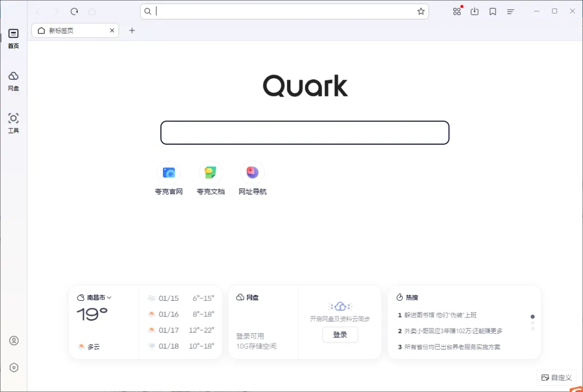Go back with the back arrow
This screenshot has height=392, width=583.
coord(38,11)
